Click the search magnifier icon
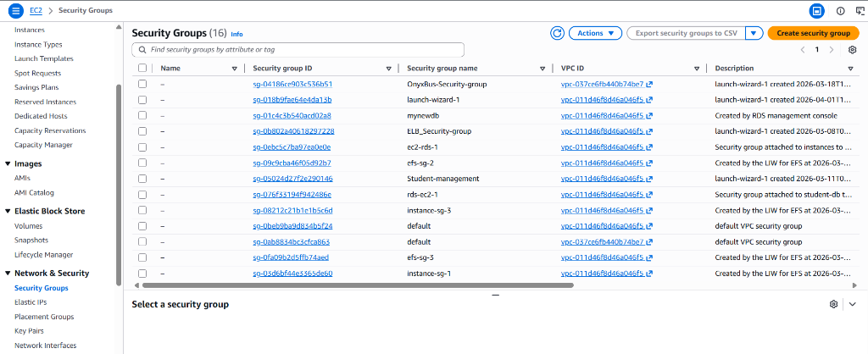Viewport: 868px width, 354px height. (x=142, y=50)
